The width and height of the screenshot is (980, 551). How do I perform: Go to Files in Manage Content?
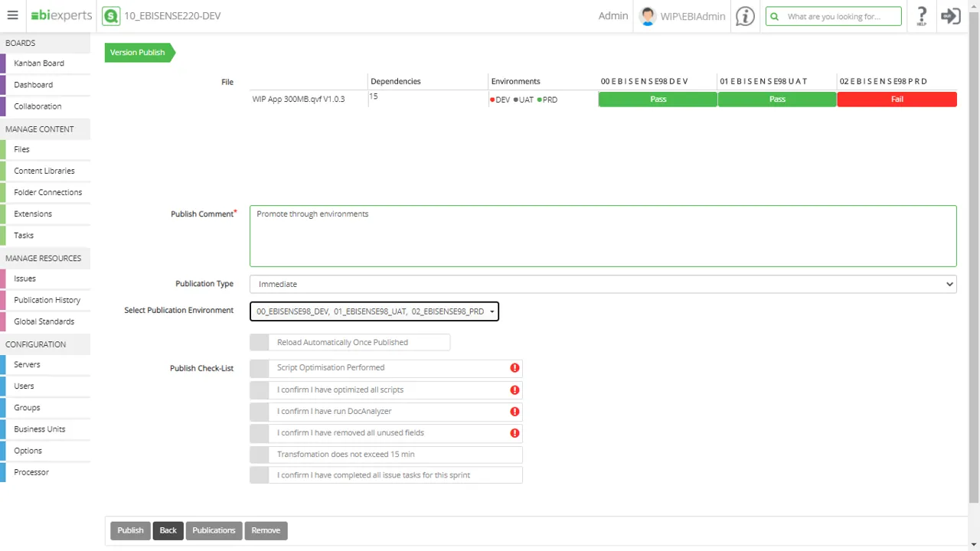(21, 149)
